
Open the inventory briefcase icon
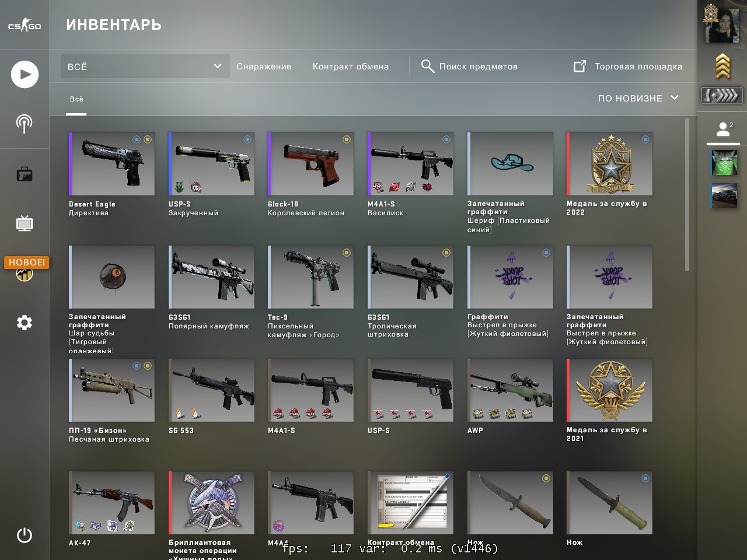click(x=25, y=174)
